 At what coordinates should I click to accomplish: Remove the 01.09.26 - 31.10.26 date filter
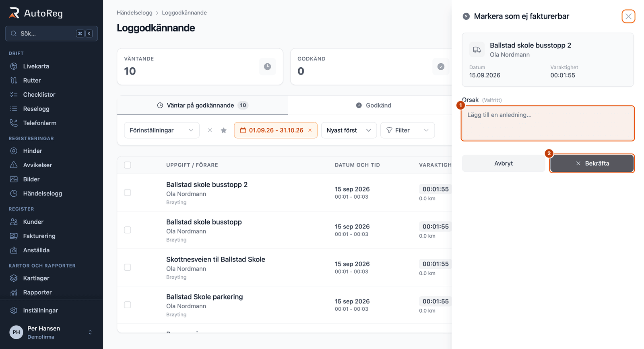pos(310,130)
